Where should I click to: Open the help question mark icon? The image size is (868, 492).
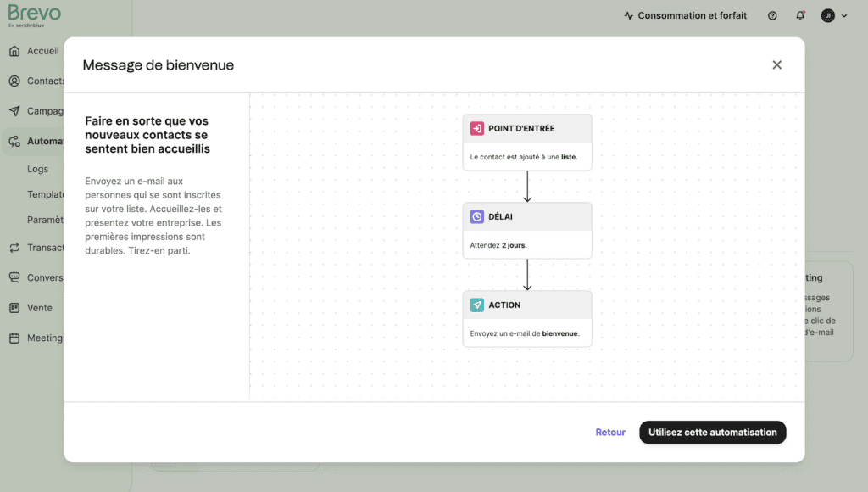(x=772, y=16)
